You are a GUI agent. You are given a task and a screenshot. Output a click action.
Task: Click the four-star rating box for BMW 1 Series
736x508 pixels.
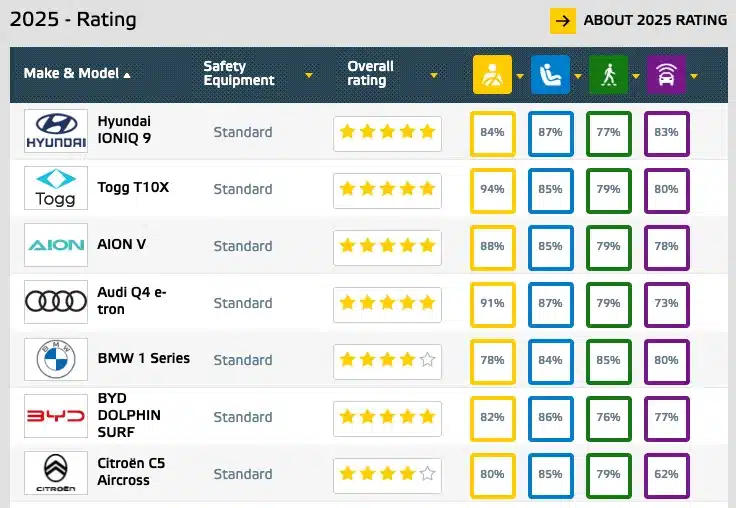[x=387, y=362]
